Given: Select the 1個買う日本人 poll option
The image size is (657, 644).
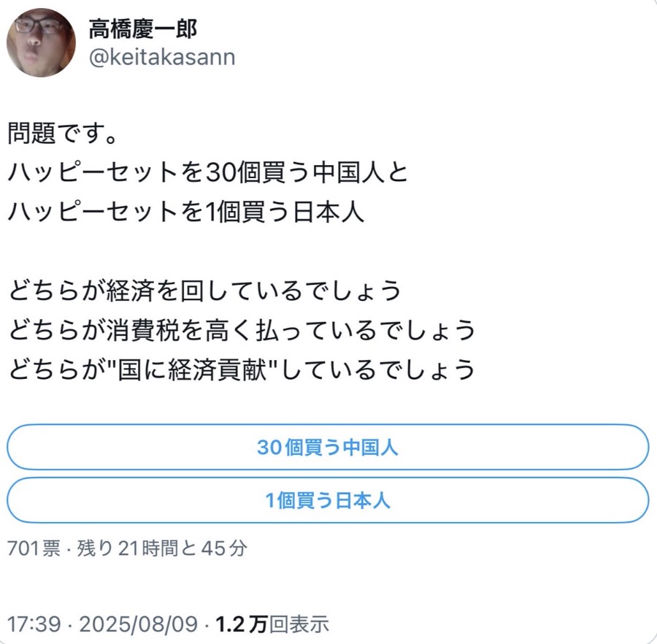Looking at the screenshot, I should (x=328, y=500).
